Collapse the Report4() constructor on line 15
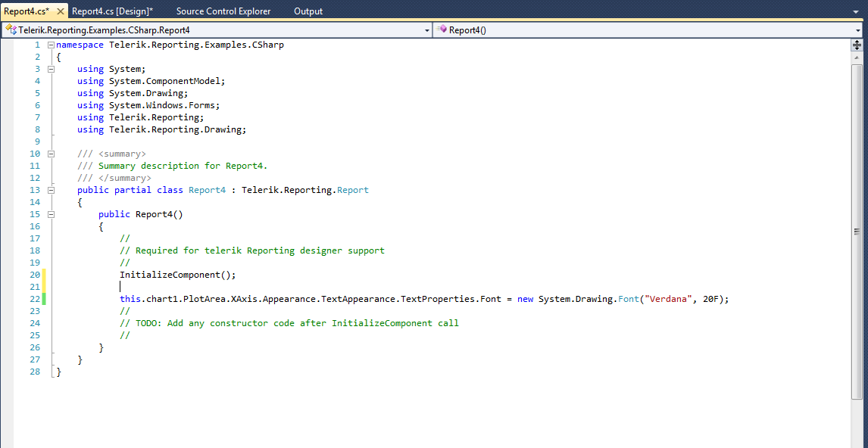Viewport: 868px width, 448px height. tap(52, 215)
